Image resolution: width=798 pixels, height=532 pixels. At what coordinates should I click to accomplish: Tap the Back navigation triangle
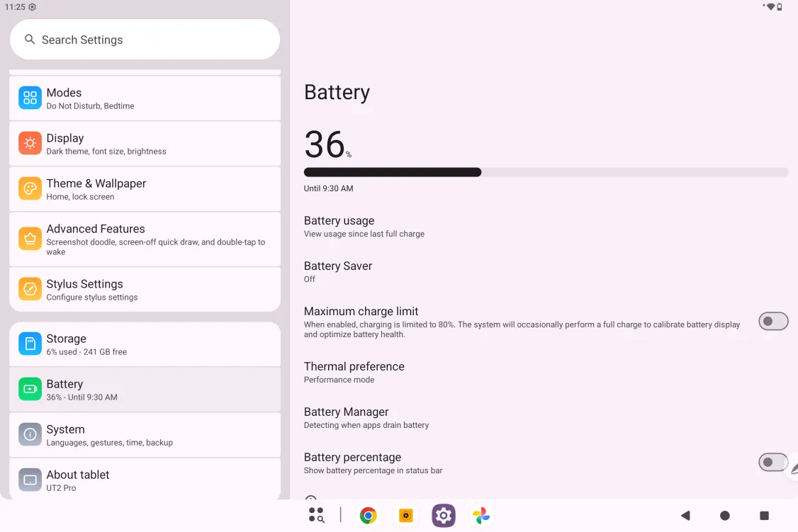pyautogui.click(x=685, y=516)
